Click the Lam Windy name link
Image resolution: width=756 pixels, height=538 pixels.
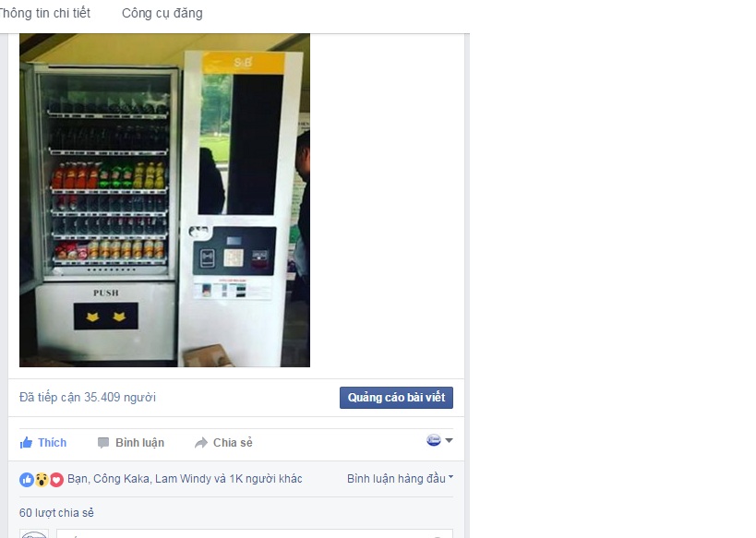click(x=183, y=479)
